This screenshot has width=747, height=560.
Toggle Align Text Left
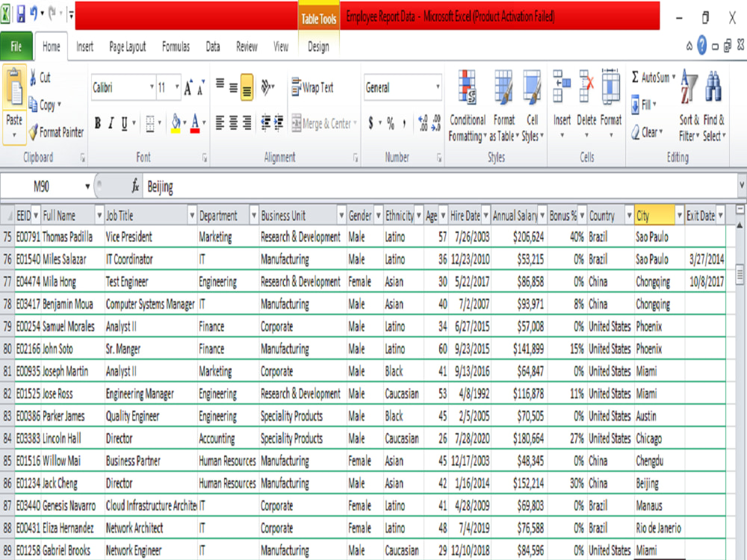point(220,123)
